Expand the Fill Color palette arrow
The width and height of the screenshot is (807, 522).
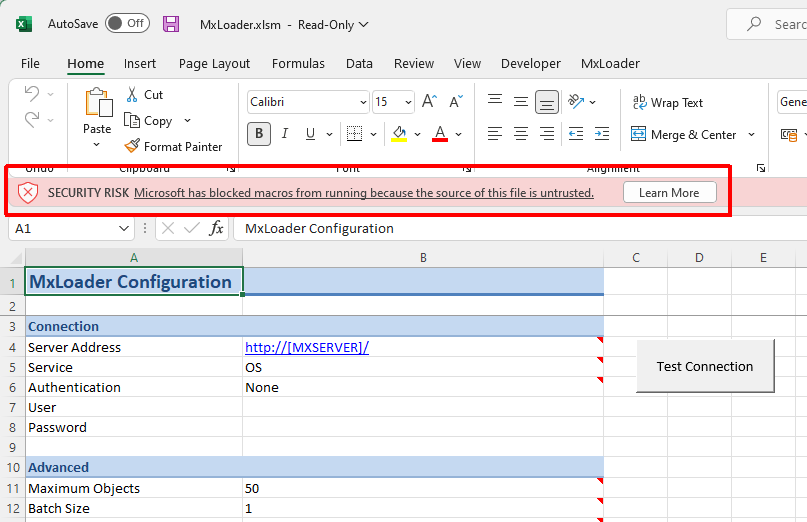[x=417, y=134]
